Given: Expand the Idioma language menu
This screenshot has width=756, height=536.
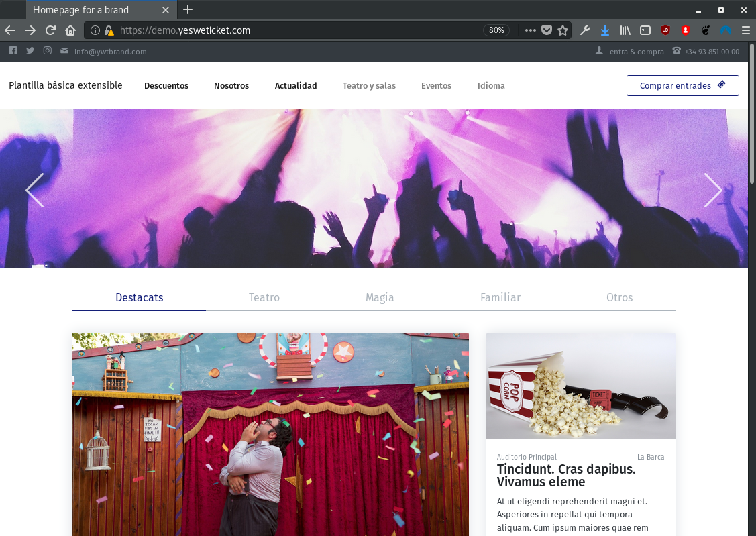Looking at the screenshot, I should tap(491, 86).
